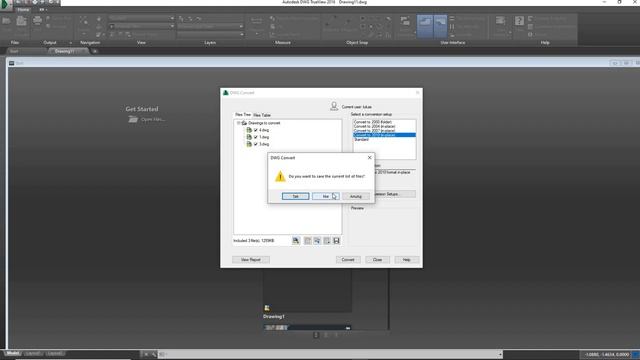The image size is (640, 360).
Task: Open the top View panel dropdown
Action: tap(172, 18)
